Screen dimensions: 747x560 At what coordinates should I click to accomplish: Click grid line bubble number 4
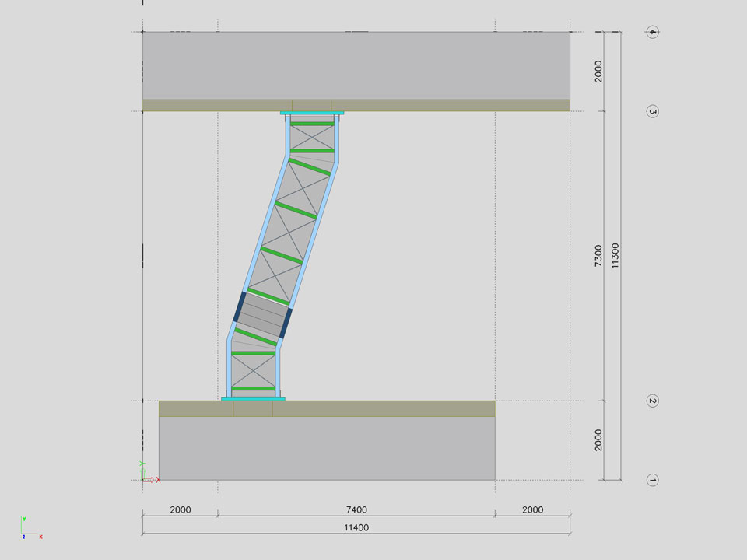pyautogui.click(x=653, y=32)
